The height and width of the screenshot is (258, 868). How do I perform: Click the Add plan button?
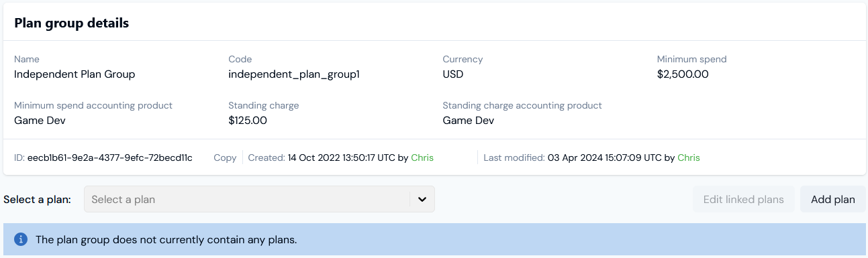click(x=832, y=199)
